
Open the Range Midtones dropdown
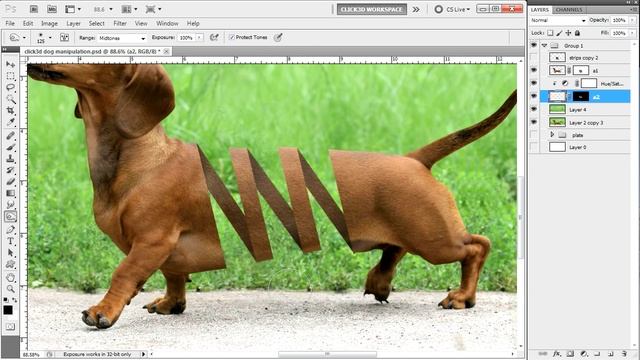coord(122,38)
